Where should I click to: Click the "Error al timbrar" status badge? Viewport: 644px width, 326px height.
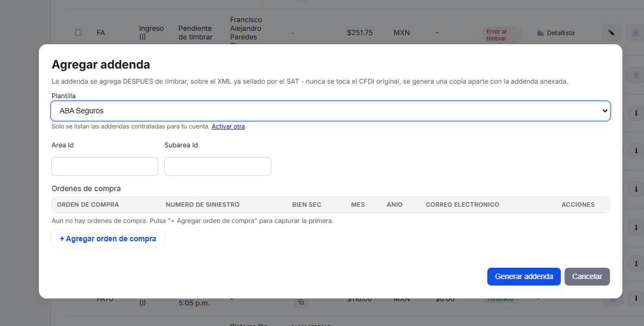(502, 35)
